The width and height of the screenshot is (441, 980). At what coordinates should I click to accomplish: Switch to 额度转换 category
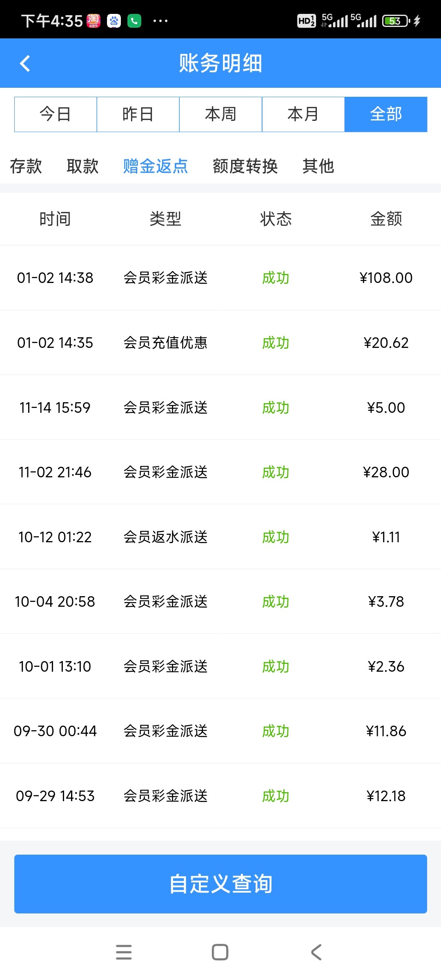(245, 166)
